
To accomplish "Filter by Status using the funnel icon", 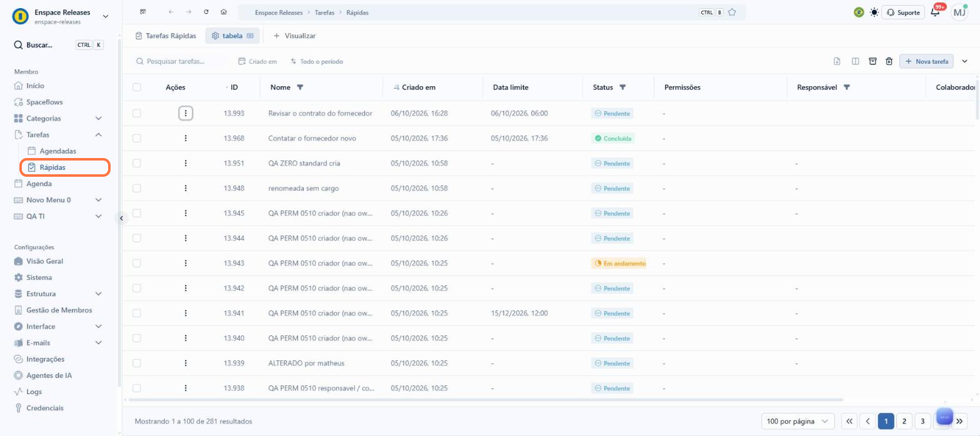I will click(x=622, y=87).
